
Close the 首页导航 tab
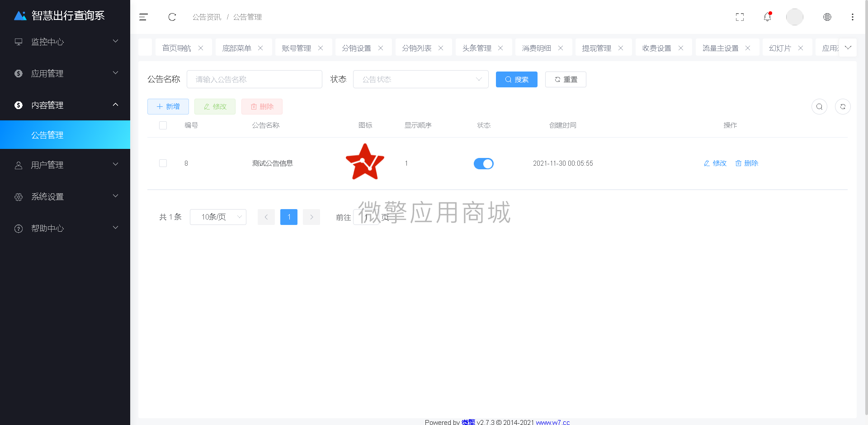tap(201, 48)
